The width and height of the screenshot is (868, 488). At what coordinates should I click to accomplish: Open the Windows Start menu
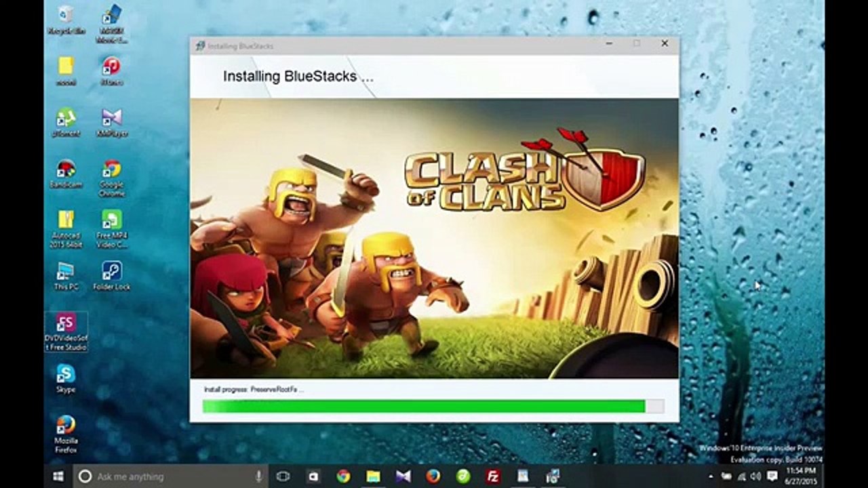pos(58,476)
